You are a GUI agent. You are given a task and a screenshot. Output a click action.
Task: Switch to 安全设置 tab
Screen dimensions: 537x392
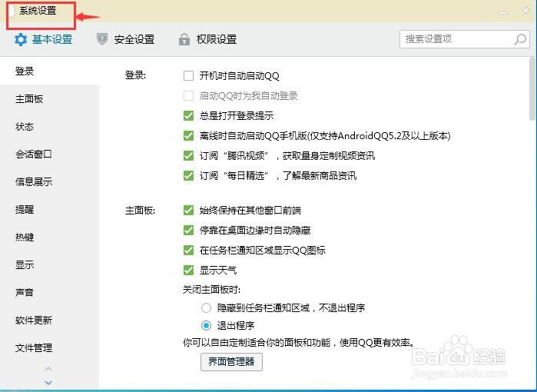(125, 39)
